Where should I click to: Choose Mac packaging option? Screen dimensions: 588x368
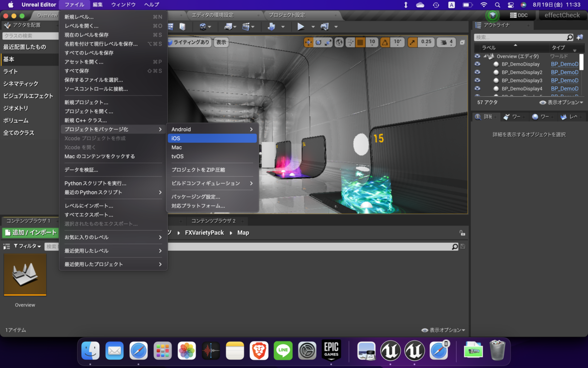[x=212, y=147]
